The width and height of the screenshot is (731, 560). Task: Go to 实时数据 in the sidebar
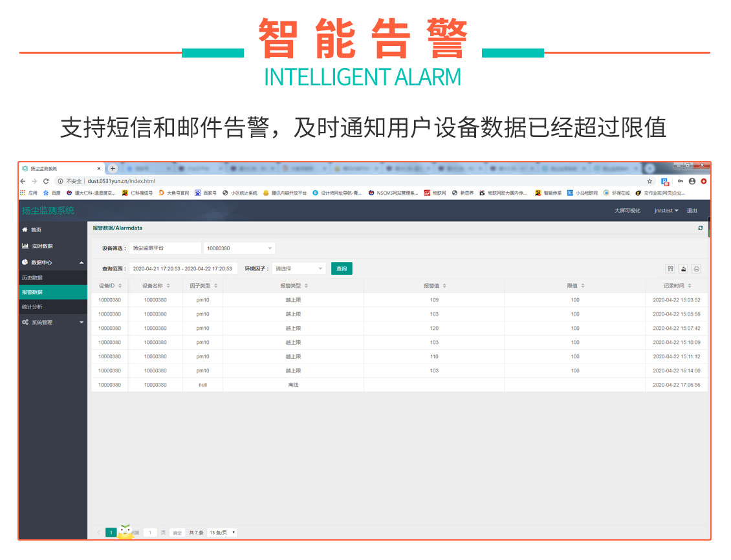(42, 246)
